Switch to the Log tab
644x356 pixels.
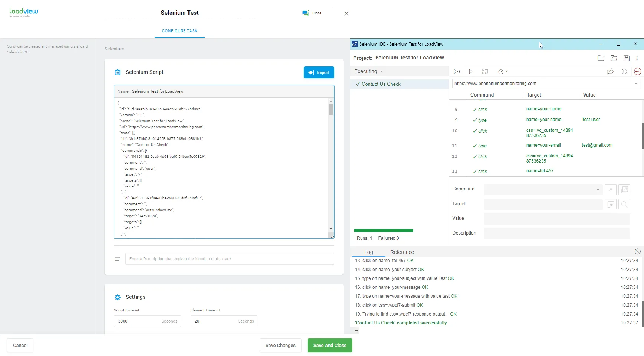click(x=368, y=252)
